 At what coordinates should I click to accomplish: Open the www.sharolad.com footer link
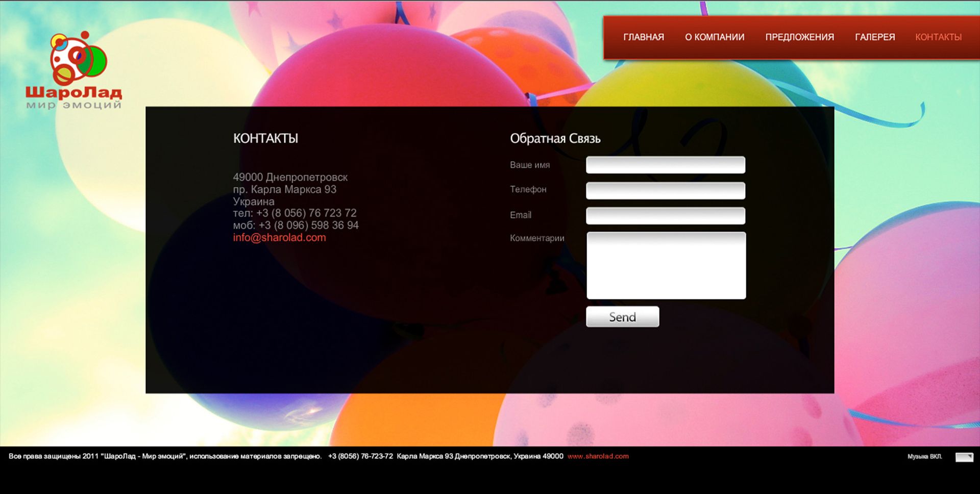598,456
